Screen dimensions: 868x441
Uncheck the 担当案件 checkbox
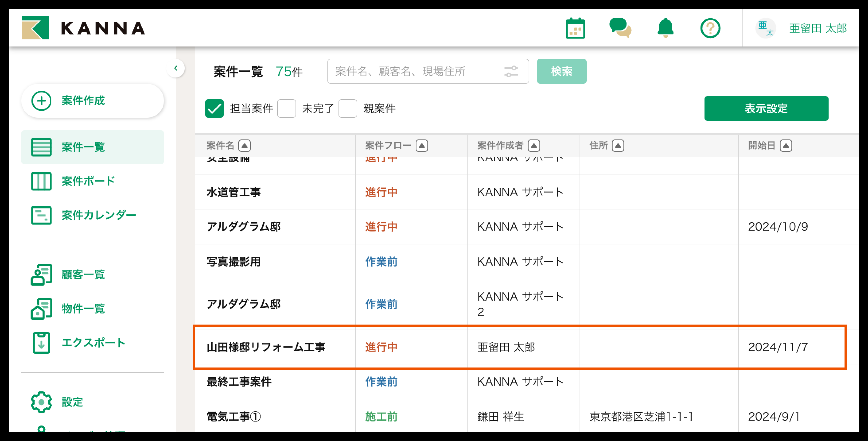click(x=214, y=108)
